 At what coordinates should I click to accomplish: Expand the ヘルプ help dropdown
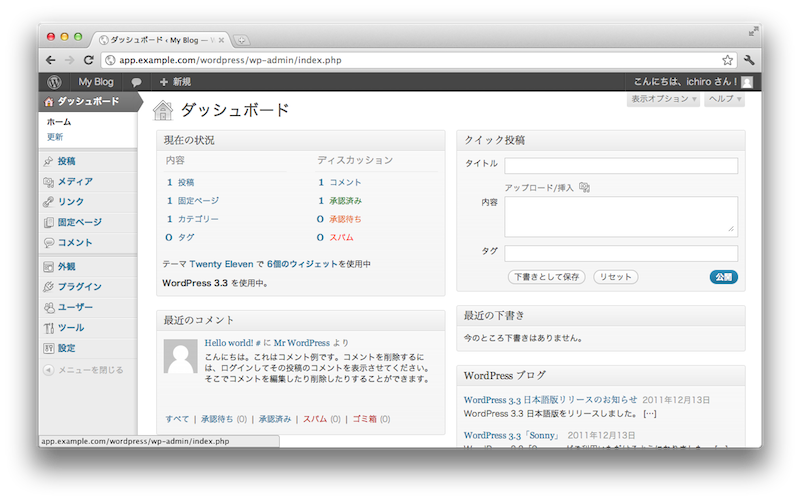tap(724, 99)
